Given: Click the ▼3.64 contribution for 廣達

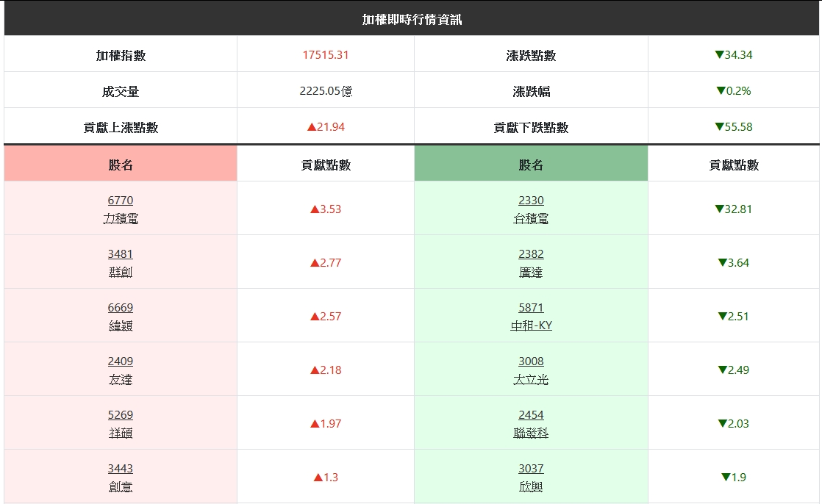Looking at the screenshot, I should [734, 263].
